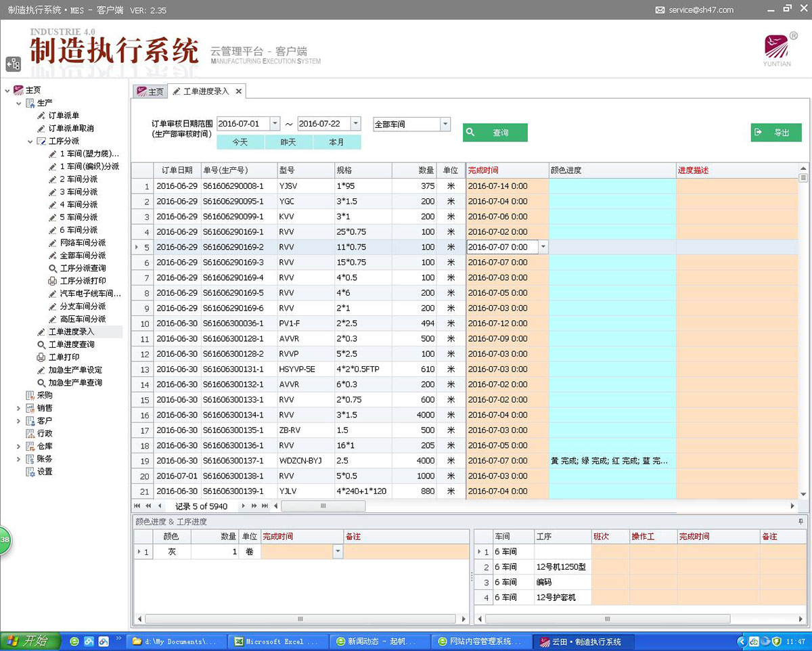Collapse the 工序分派 tree node
The image size is (812, 651).
(30, 141)
